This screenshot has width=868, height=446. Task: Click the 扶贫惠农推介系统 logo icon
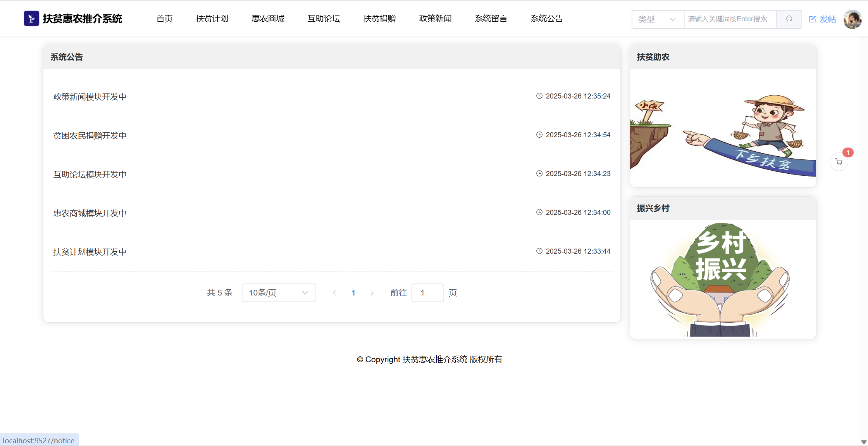[x=31, y=19]
